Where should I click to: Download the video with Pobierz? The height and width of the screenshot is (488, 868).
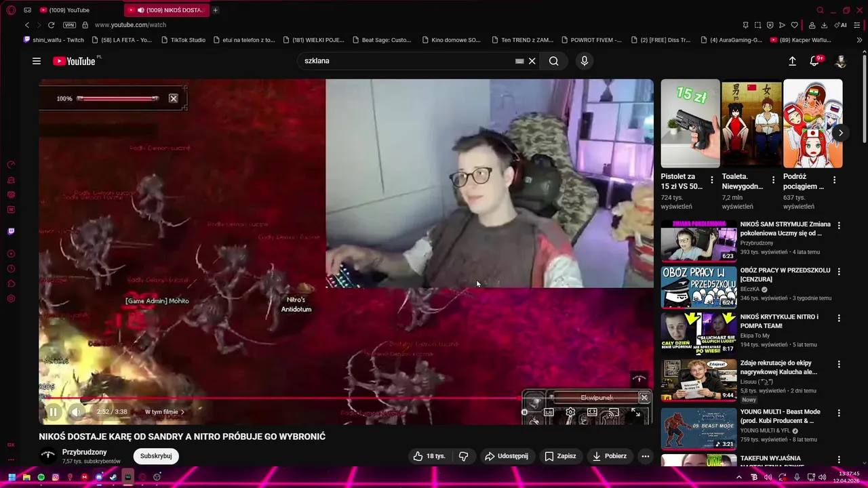pos(610,456)
